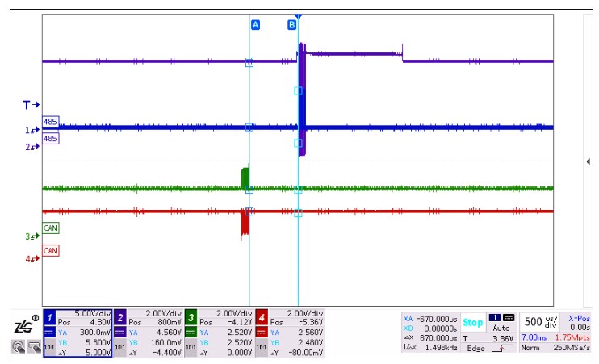Toggle channel 3 DC coupling icon
Screen dimensions: 599x364
tap(191, 333)
